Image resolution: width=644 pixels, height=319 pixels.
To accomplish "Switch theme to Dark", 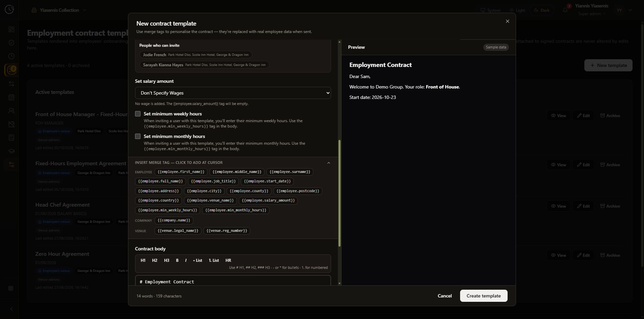I will click(x=542, y=10).
